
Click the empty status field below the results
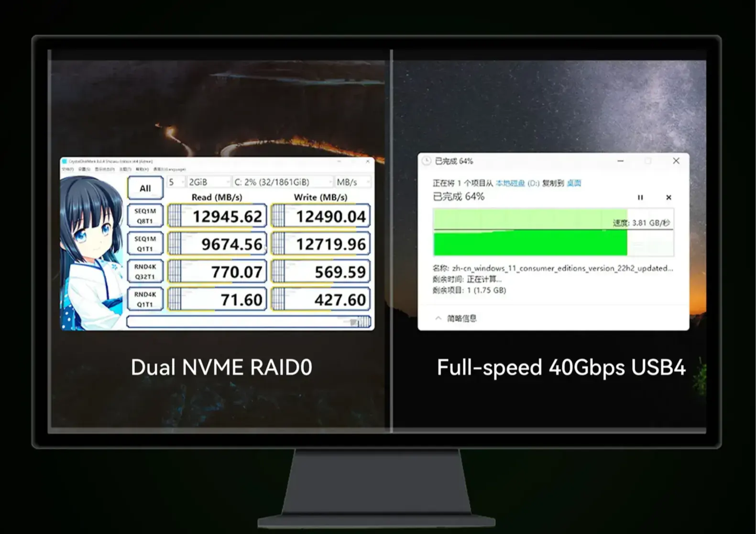click(x=249, y=322)
